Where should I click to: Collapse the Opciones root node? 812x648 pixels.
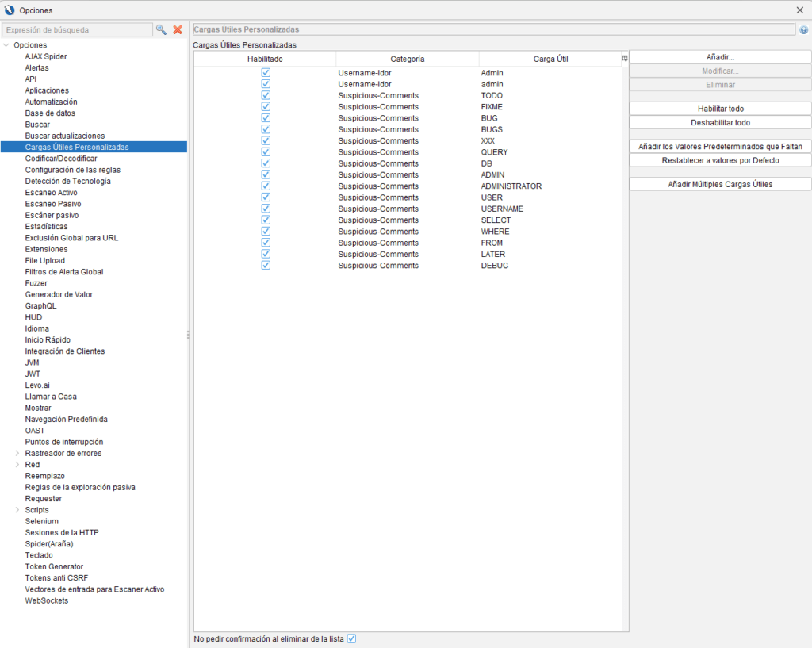(x=6, y=45)
